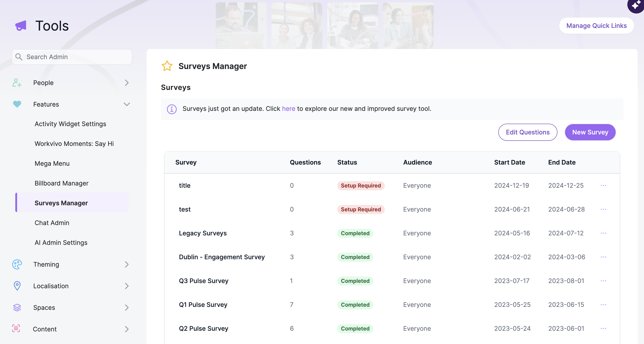Click the Features heart icon
Screen dimensions: 644x344
point(17,104)
